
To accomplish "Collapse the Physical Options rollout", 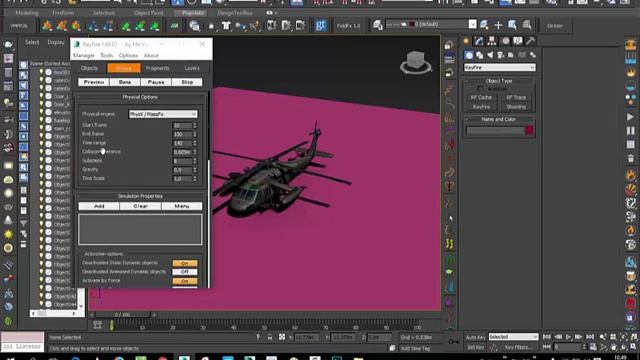I will click(140, 97).
